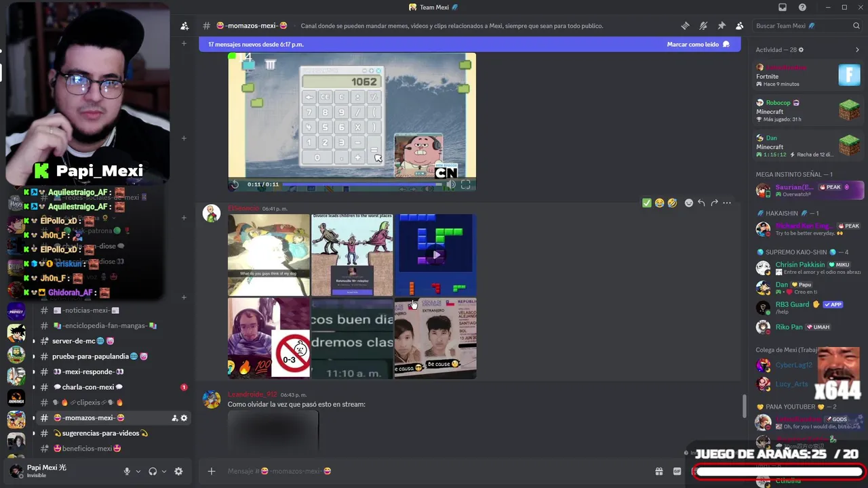Open prueba-para-papulandia channel

111,357
